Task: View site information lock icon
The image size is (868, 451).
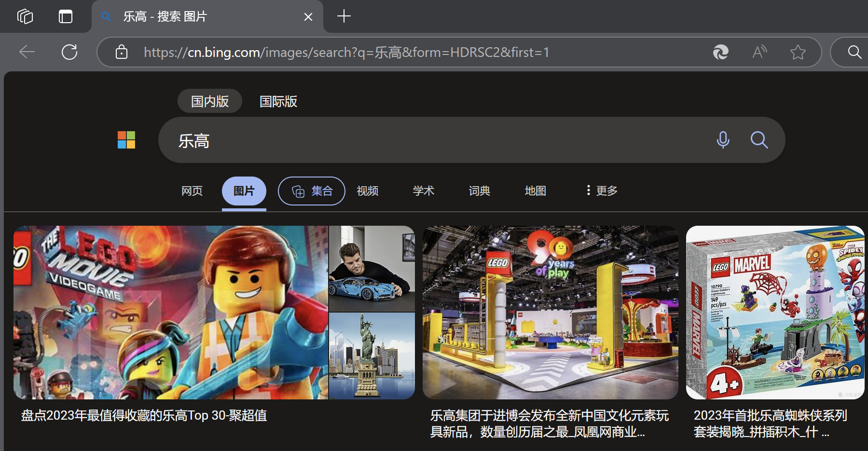Action: pyautogui.click(x=122, y=52)
